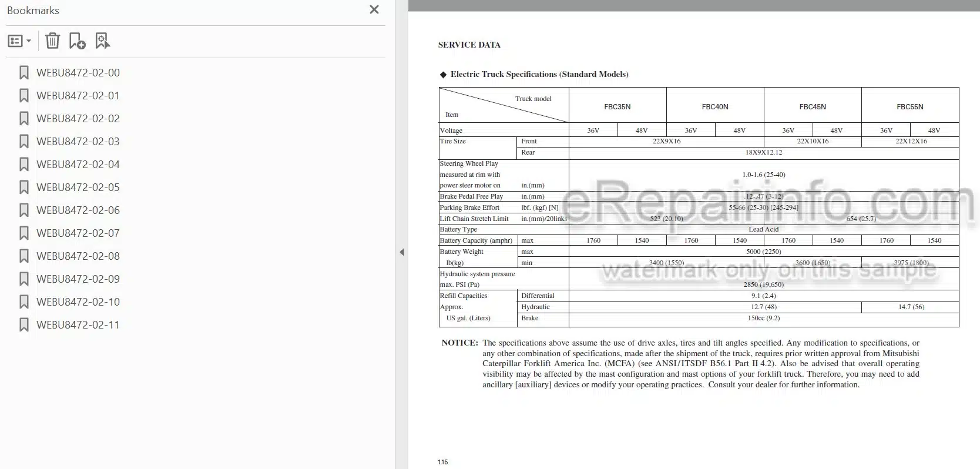This screenshot has width=980, height=469.
Task: Click the Lift Chain Stretch Limit row label
Action: pyautogui.click(x=474, y=219)
